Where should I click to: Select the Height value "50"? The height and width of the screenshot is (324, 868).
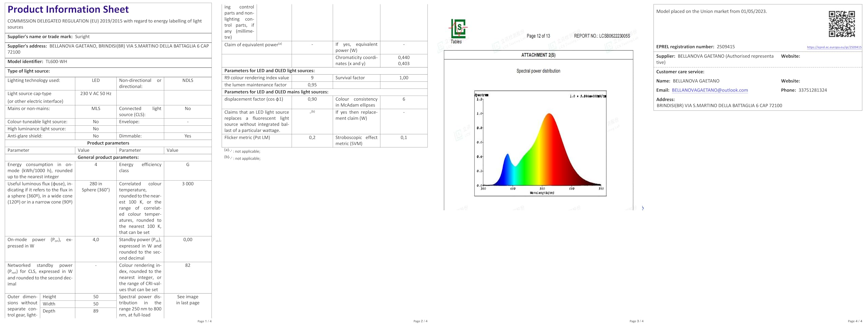click(96, 297)
